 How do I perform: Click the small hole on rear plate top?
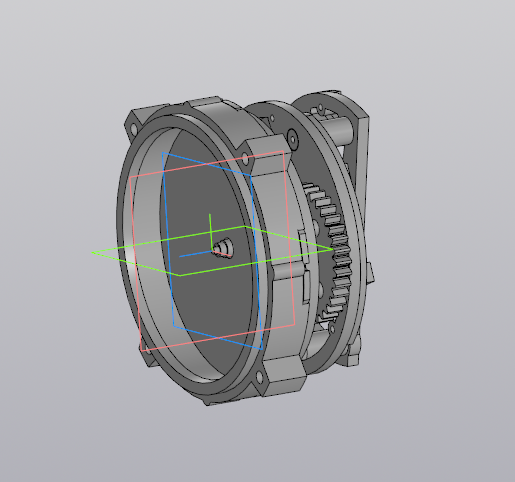click(x=321, y=107)
